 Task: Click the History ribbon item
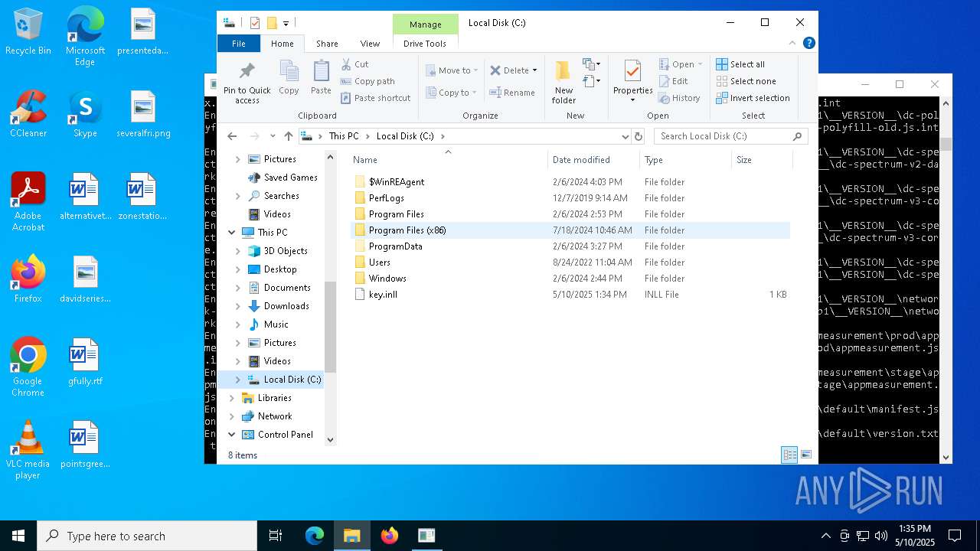coord(679,98)
